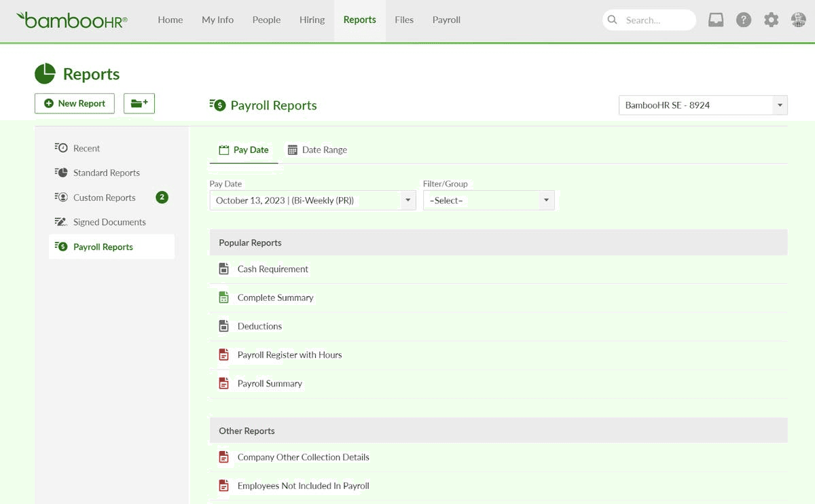Switch to the Date Range tab
Screen dimensions: 815x504
[x=317, y=150]
